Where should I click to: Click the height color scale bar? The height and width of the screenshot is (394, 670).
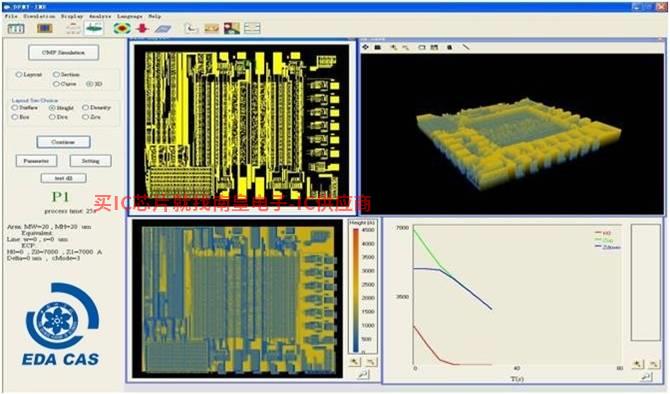pos(356,290)
